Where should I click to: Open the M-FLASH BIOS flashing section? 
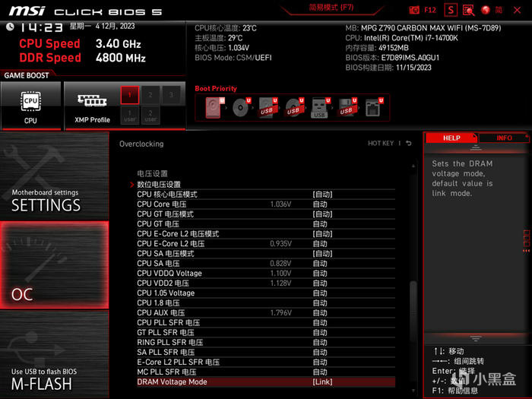pyautogui.click(x=54, y=354)
